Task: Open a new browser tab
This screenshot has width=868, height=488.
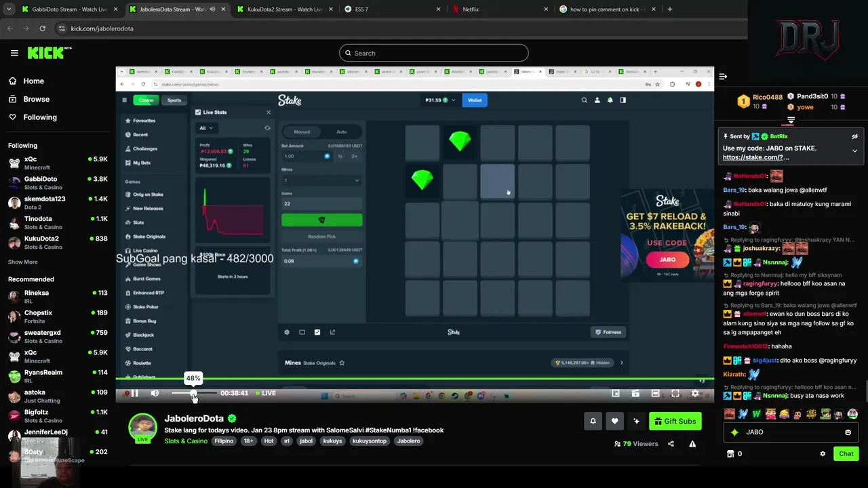Action: [x=669, y=9]
